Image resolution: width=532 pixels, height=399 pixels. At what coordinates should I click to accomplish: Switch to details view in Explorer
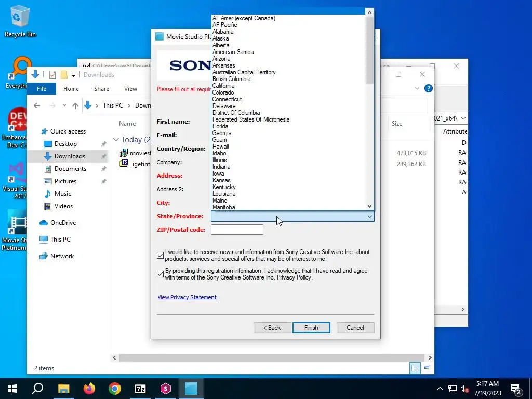(x=415, y=368)
